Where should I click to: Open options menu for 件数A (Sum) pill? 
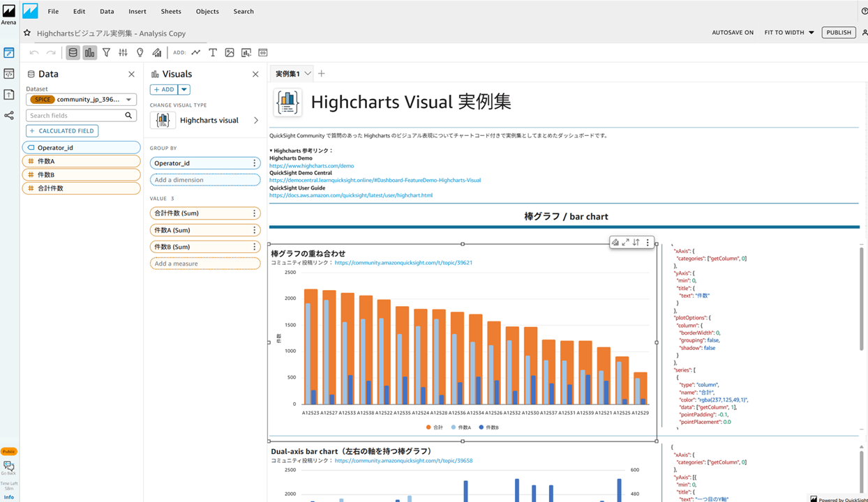click(x=255, y=230)
